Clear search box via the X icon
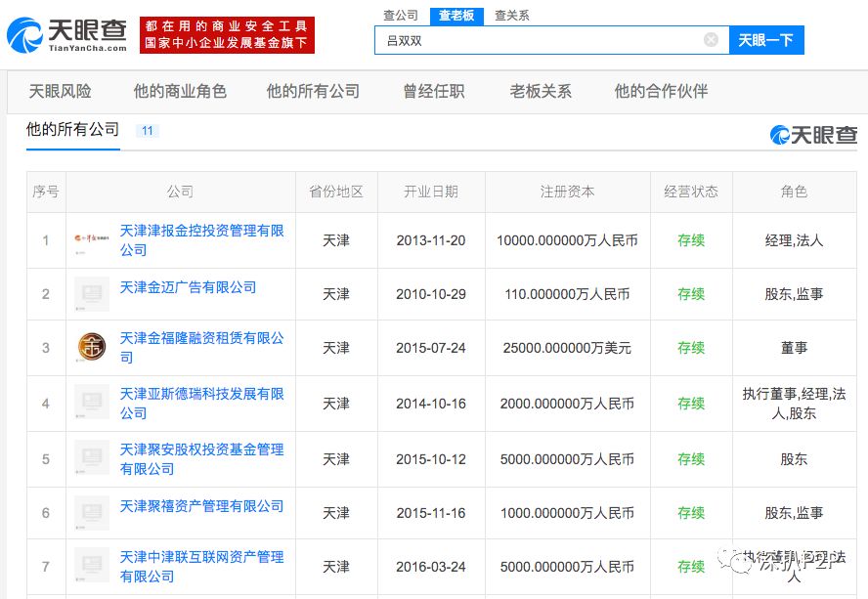 pos(712,40)
